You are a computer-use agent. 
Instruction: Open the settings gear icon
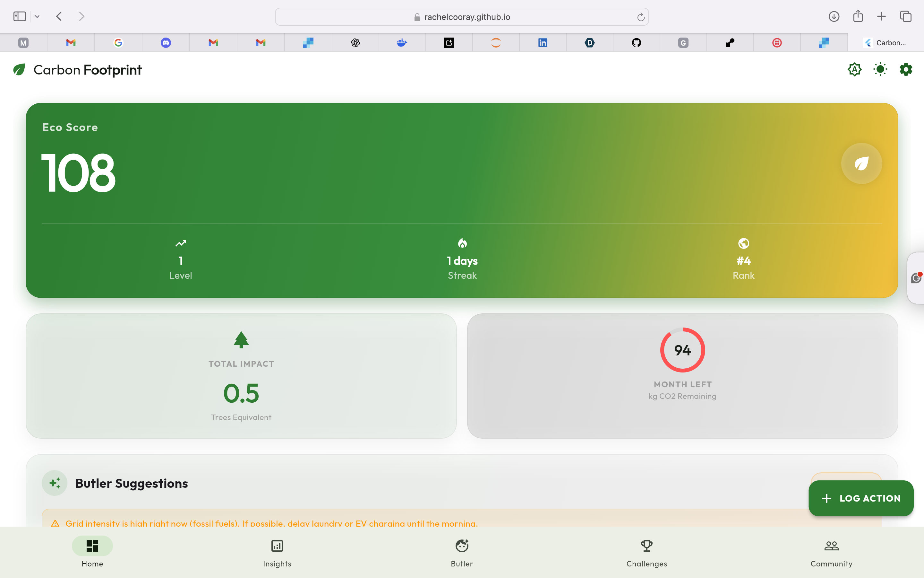pyautogui.click(x=906, y=70)
